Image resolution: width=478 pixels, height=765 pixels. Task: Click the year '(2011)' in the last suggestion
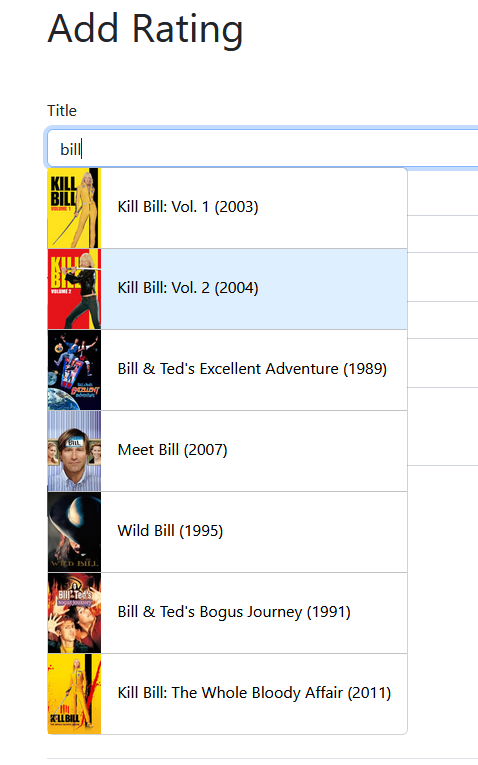pos(369,693)
